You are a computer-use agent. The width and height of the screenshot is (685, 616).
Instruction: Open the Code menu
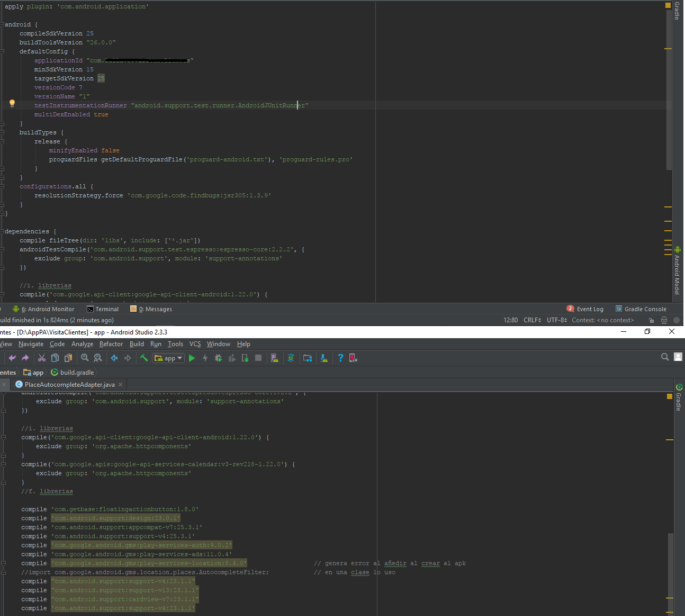57,344
